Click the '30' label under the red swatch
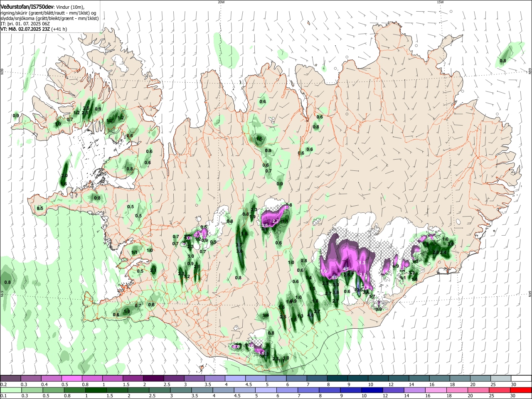The height and width of the screenshot is (399, 532). (x=514, y=396)
